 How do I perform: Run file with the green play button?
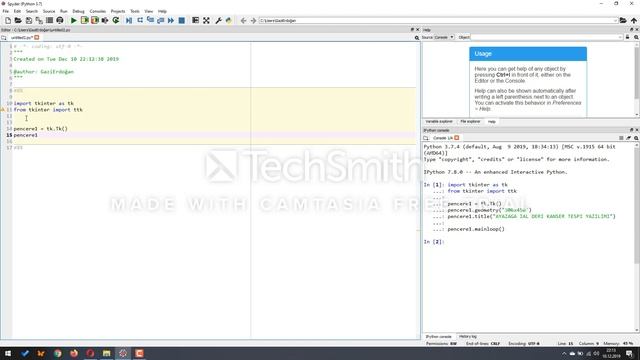tap(74, 20)
